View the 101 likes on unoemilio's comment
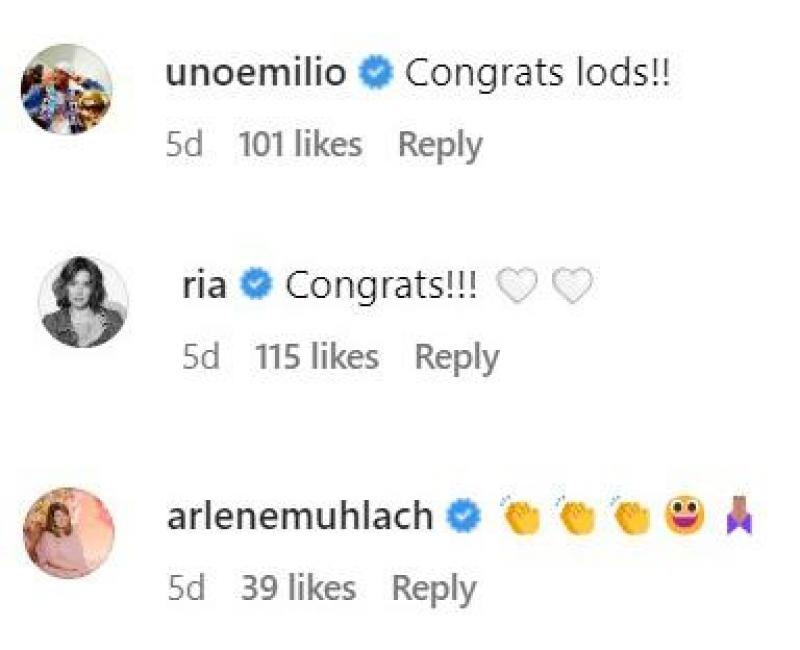 (x=300, y=145)
